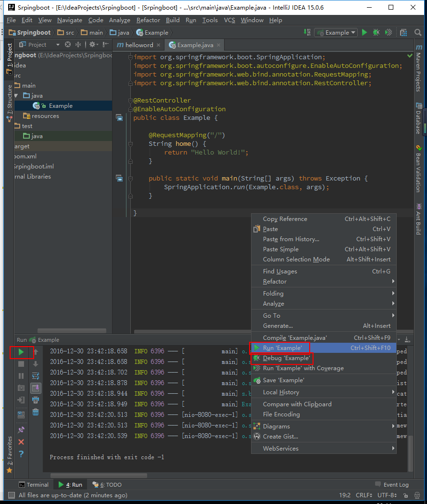
Task: Expand the WebServices submenu
Action: (324, 448)
